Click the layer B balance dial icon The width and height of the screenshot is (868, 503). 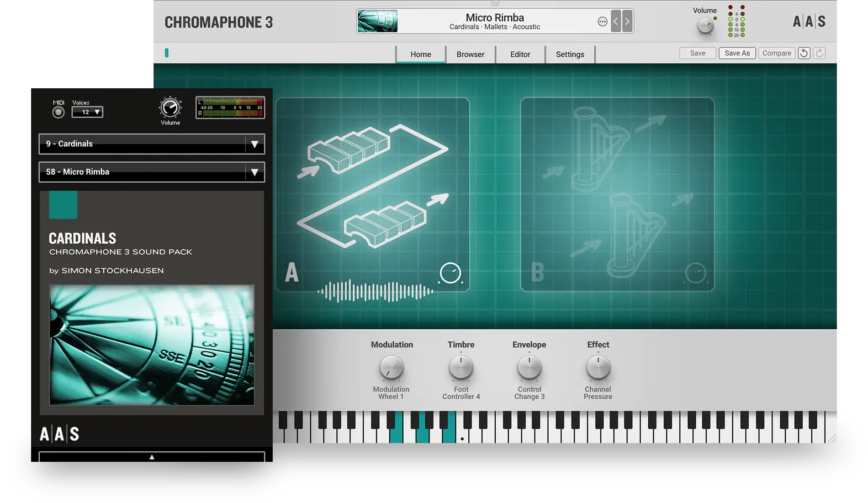tap(695, 273)
